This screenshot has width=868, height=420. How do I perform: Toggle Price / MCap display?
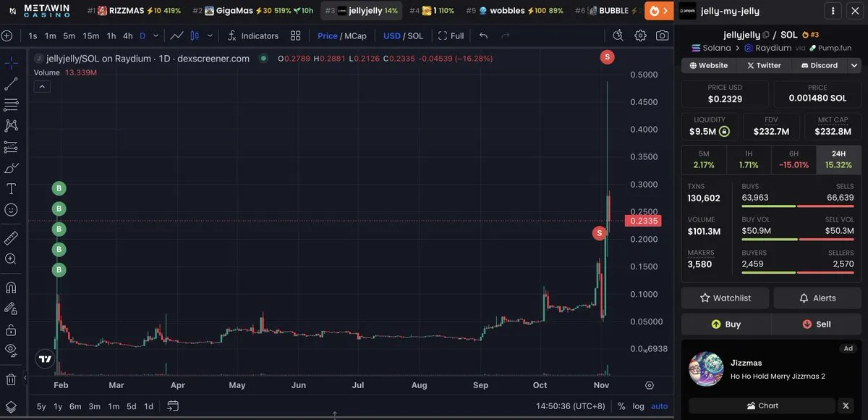[x=342, y=35]
